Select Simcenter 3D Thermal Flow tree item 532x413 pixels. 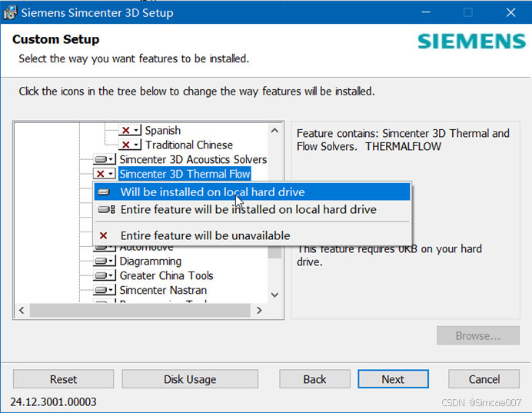pyautogui.click(x=185, y=174)
